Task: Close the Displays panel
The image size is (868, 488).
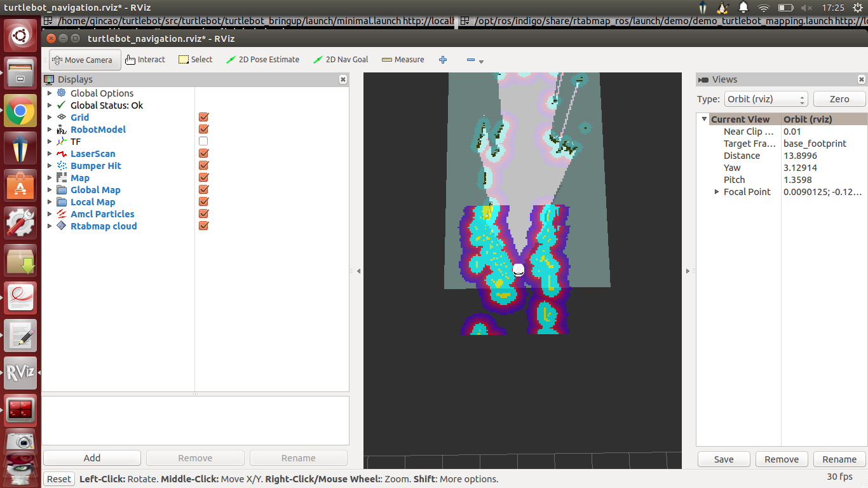Action: [x=343, y=79]
